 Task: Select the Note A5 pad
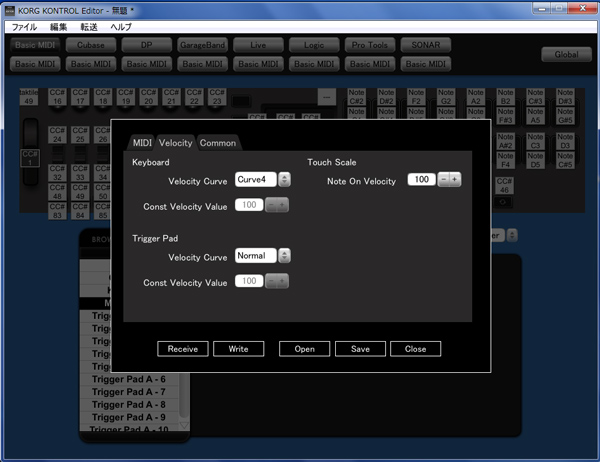(535, 116)
